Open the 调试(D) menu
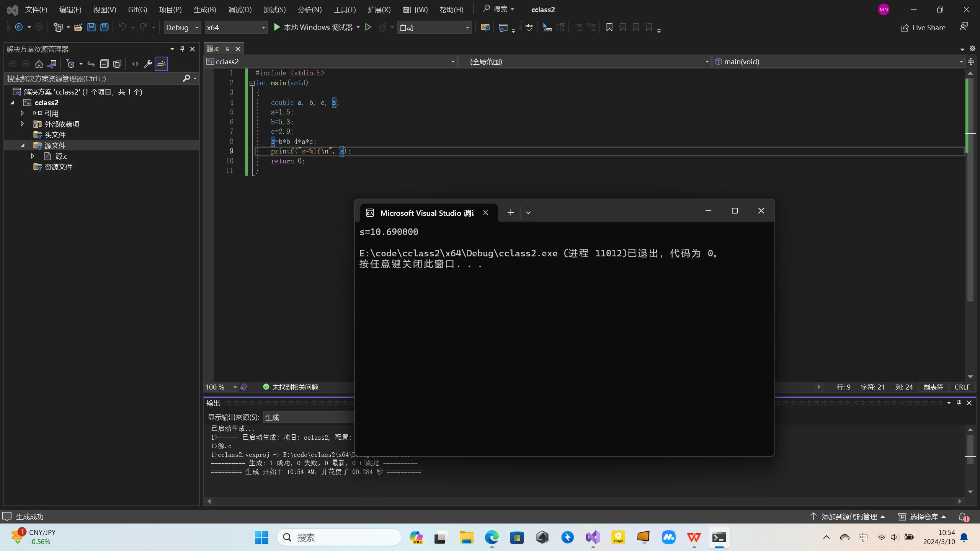Screen dimensions: 980x551 coord(240,10)
